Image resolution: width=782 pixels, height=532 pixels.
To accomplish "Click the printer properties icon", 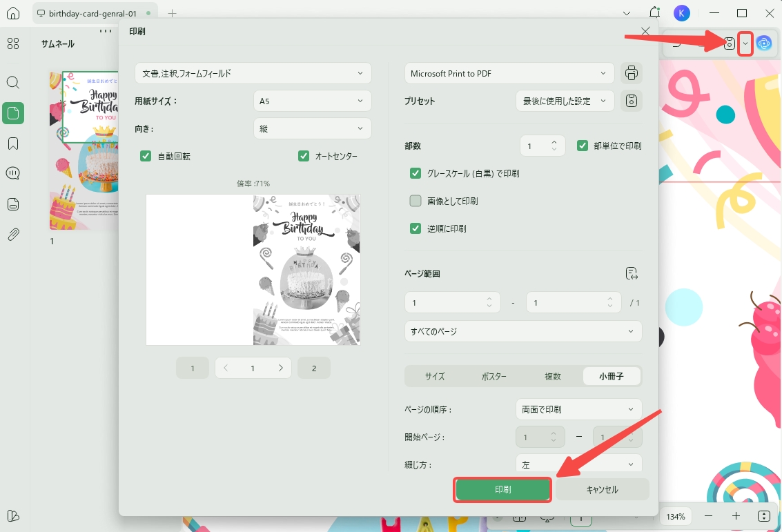I will tap(632, 73).
